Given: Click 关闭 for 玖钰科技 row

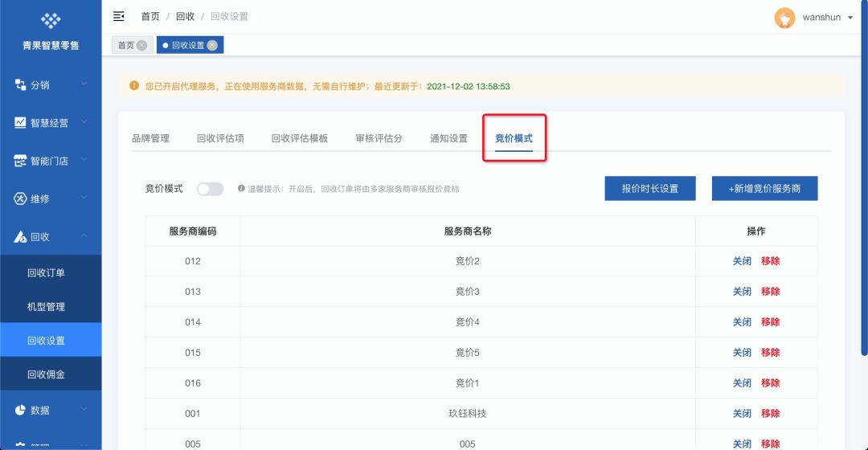Looking at the screenshot, I should tap(742, 414).
